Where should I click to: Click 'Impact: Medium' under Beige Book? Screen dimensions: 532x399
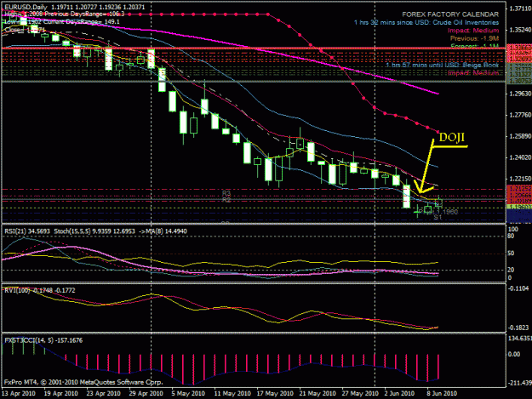pyautogui.click(x=473, y=73)
